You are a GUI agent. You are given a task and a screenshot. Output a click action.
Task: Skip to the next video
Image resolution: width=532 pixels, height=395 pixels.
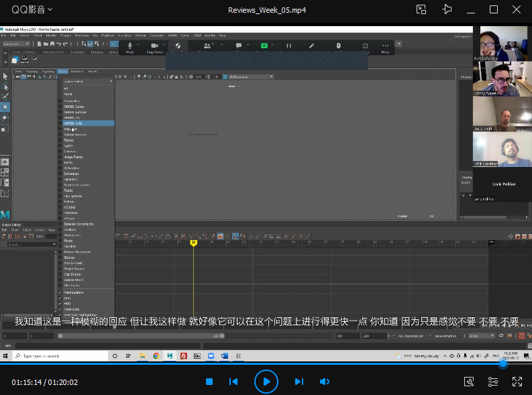tap(299, 382)
